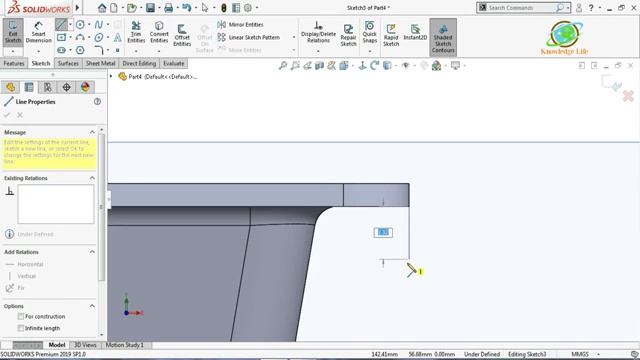Select the Spline sketch tool

point(99,24)
